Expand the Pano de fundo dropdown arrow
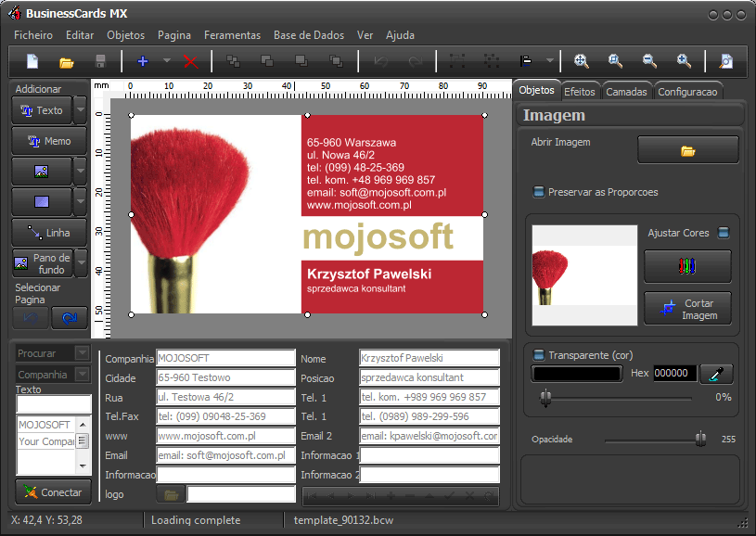The image size is (756, 536). pos(81,262)
